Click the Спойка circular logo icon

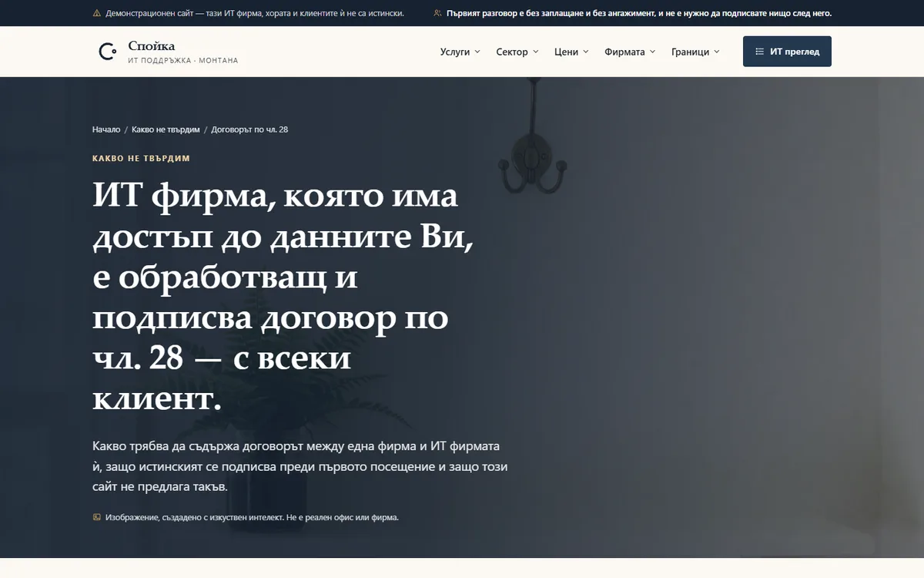pos(108,52)
